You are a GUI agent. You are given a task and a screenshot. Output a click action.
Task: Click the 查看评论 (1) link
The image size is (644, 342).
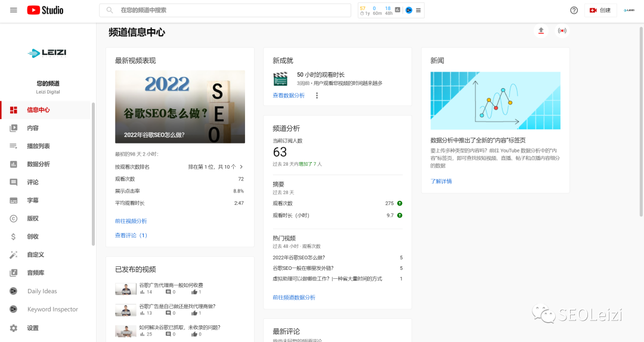131,235
